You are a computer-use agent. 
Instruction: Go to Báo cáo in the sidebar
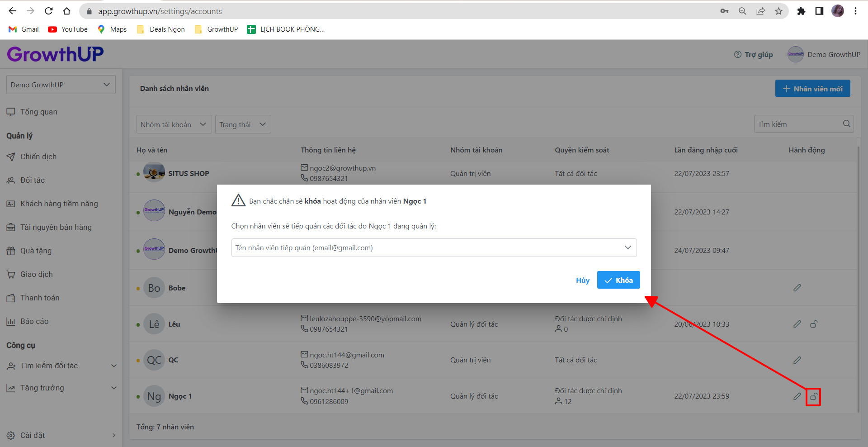click(x=34, y=321)
